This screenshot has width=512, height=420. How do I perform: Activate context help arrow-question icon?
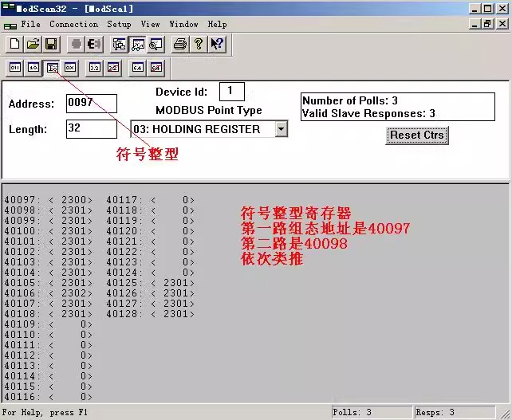coord(217,44)
